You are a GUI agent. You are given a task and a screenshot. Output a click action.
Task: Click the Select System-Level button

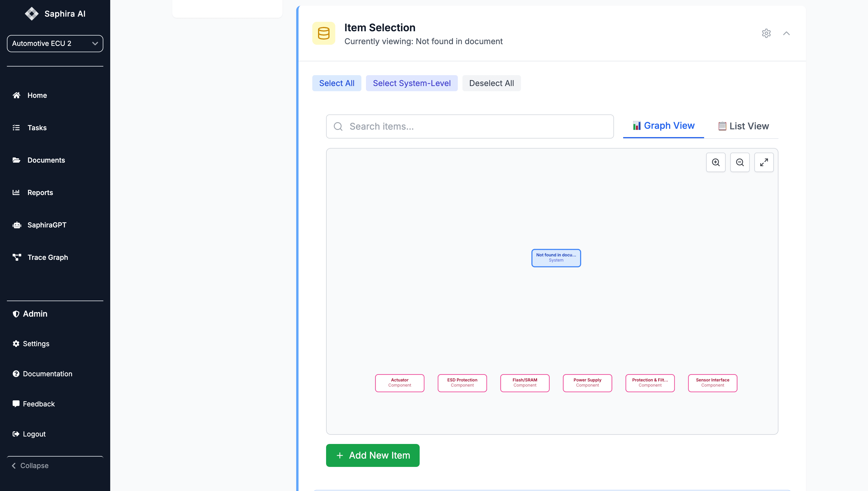pos(411,83)
